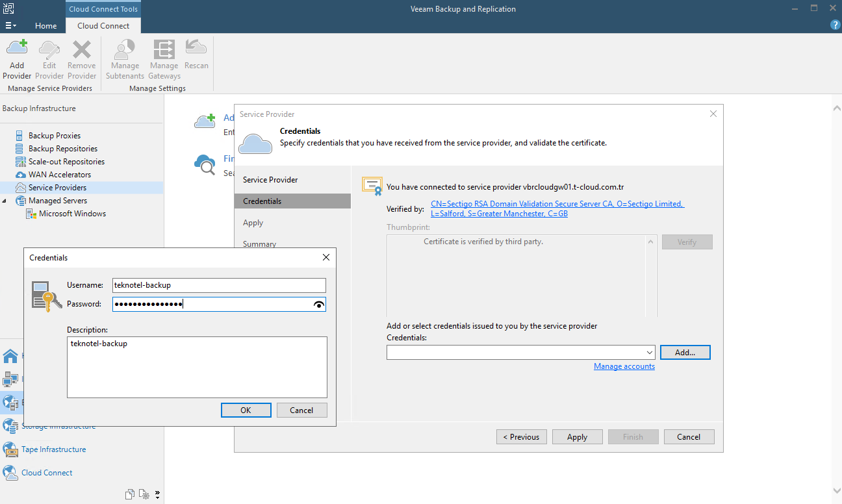The width and height of the screenshot is (842, 504).
Task: Click the Veeam application title-bar icon
Action: [x=9, y=8]
